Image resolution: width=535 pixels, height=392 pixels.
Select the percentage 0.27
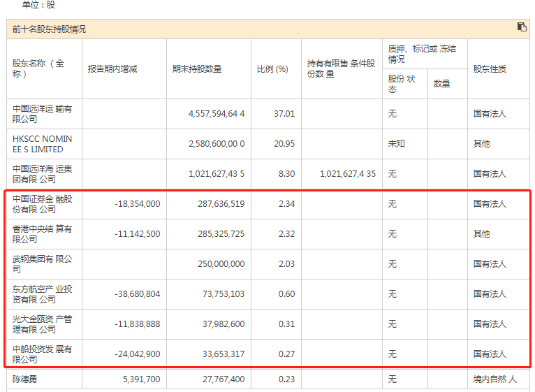[x=286, y=354]
